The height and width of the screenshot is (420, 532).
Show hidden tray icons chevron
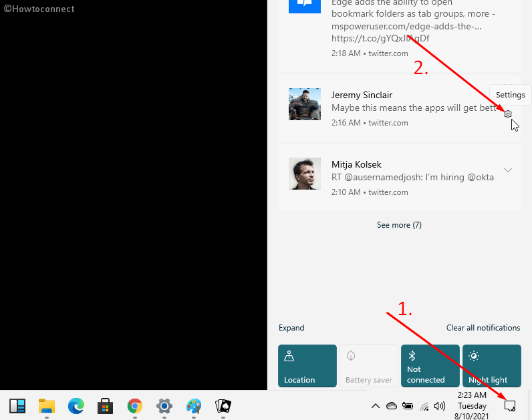click(375, 406)
